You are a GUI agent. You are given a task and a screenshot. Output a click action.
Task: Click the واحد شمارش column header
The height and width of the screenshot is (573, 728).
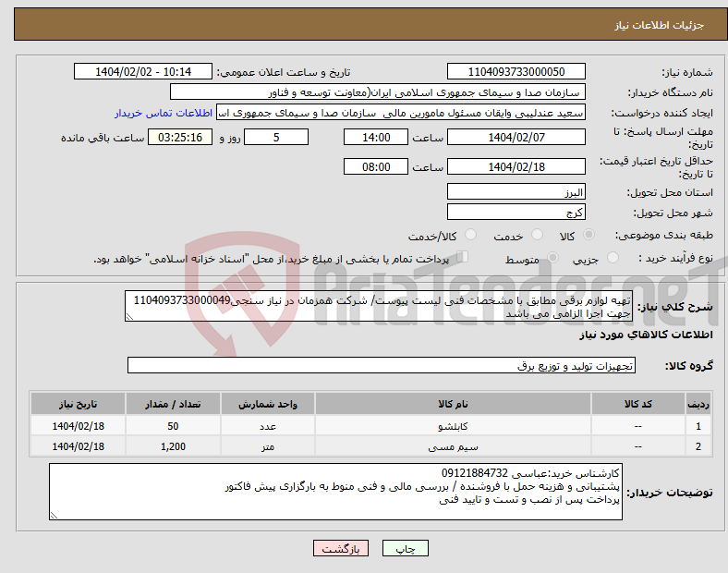click(x=268, y=404)
